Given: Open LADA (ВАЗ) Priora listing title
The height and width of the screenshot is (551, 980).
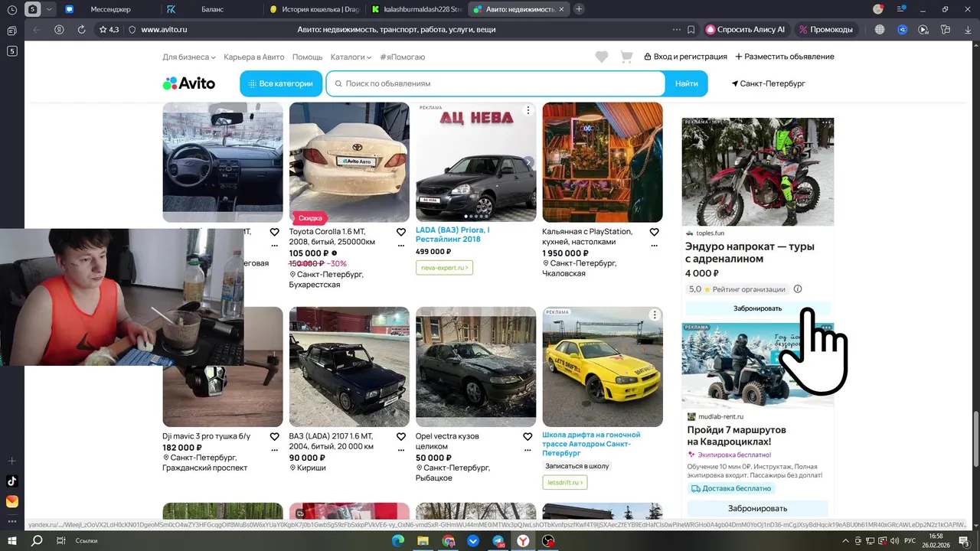Looking at the screenshot, I should tap(452, 234).
